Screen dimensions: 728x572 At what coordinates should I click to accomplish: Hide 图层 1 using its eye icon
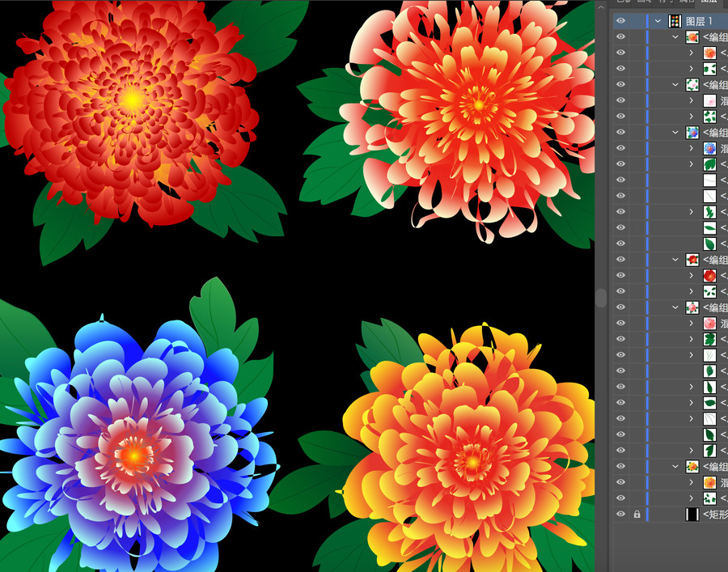pos(620,21)
